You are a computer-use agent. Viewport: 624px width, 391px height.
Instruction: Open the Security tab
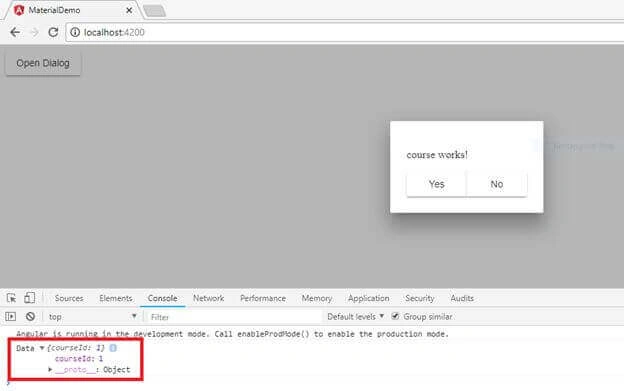[x=419, y=298]
